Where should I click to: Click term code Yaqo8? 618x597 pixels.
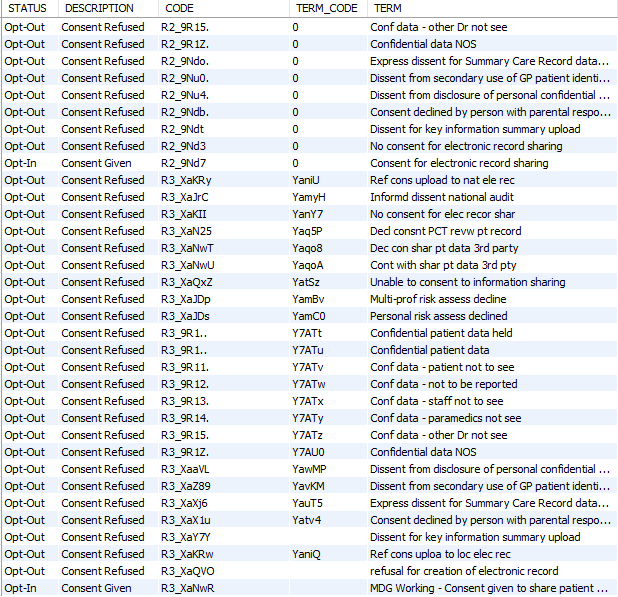(x=307, y=248)
